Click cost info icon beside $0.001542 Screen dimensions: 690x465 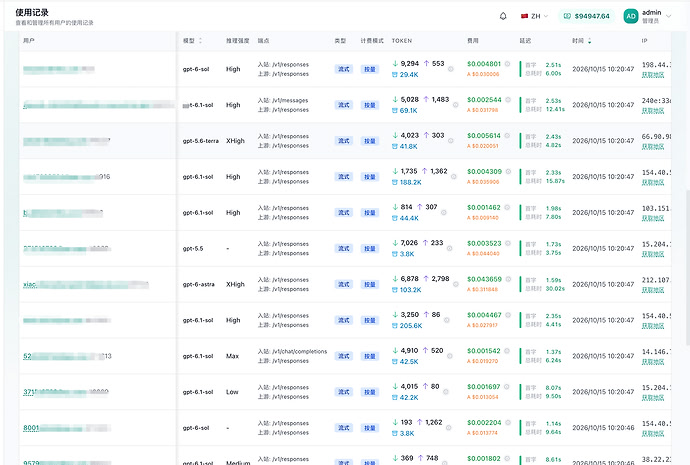[x=507, y=351]
